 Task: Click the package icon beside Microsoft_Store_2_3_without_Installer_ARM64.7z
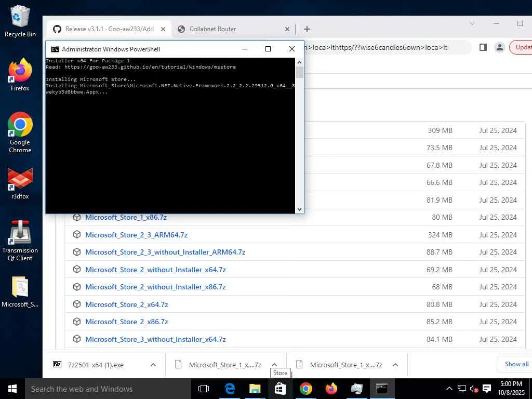tap(77, 252)
